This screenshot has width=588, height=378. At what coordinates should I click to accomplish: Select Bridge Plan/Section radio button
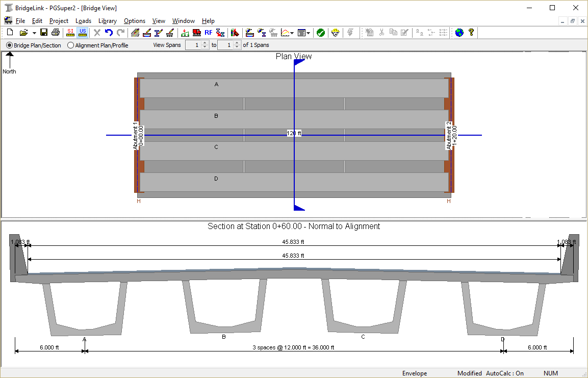[10, 45]
